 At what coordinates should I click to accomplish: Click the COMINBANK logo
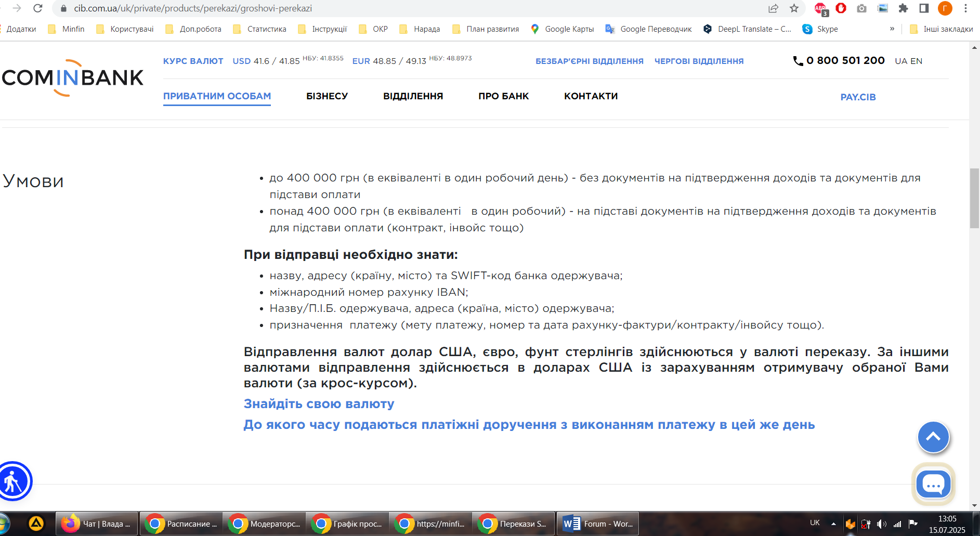tap(73, 78)
